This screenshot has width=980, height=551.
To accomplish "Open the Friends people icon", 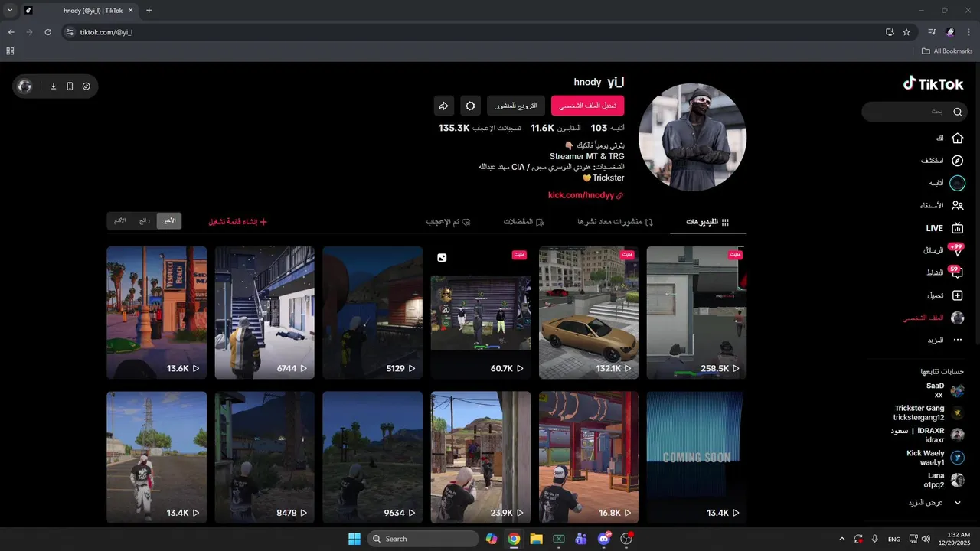I will [957, 206].
